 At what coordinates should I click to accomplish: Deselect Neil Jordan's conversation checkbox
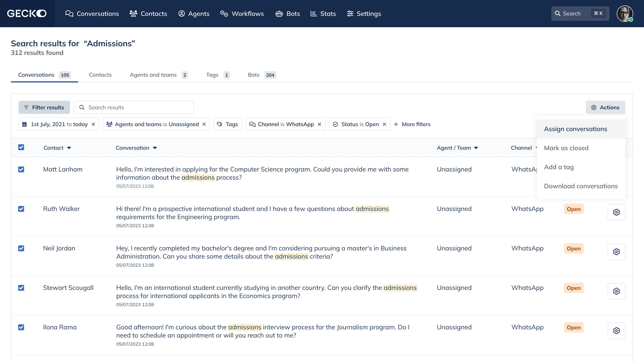point(21,248)
